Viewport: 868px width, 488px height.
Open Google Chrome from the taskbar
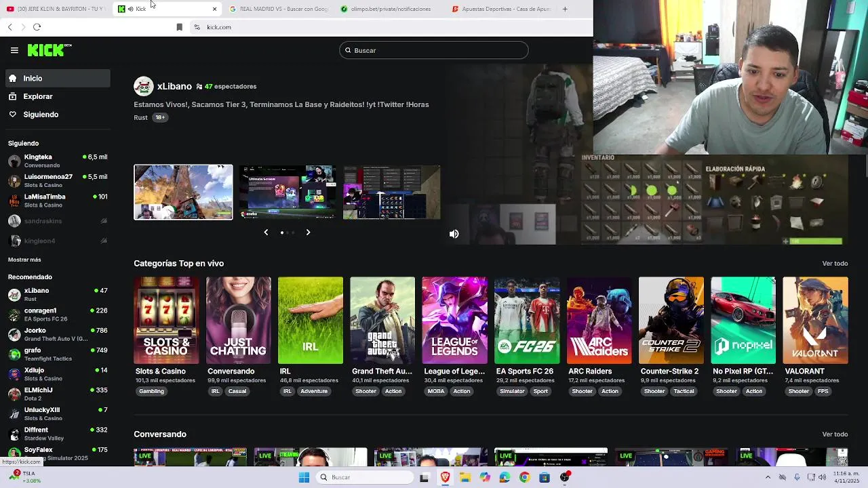524,477
